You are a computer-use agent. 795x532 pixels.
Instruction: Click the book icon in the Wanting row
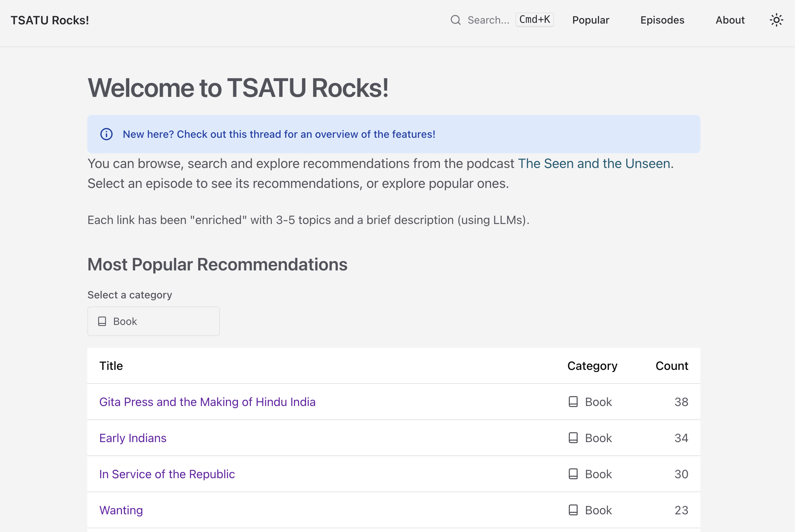(573, 510)
